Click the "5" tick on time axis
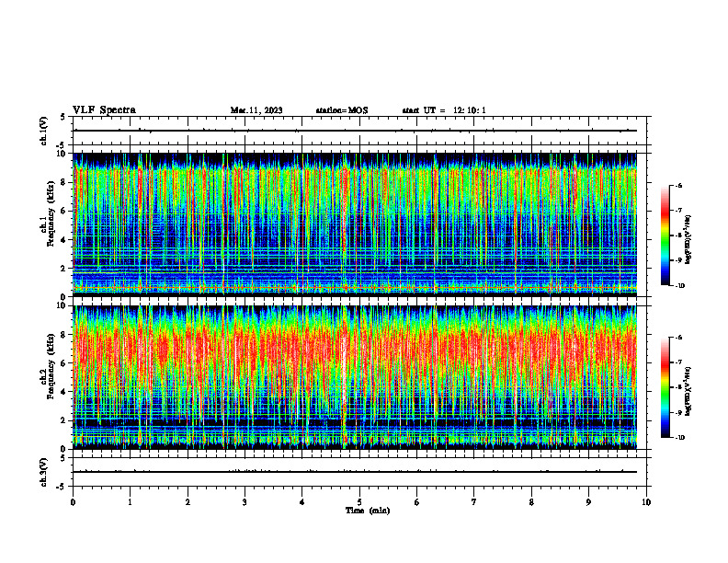The image size is (728, 563). (x=359, y=502)
